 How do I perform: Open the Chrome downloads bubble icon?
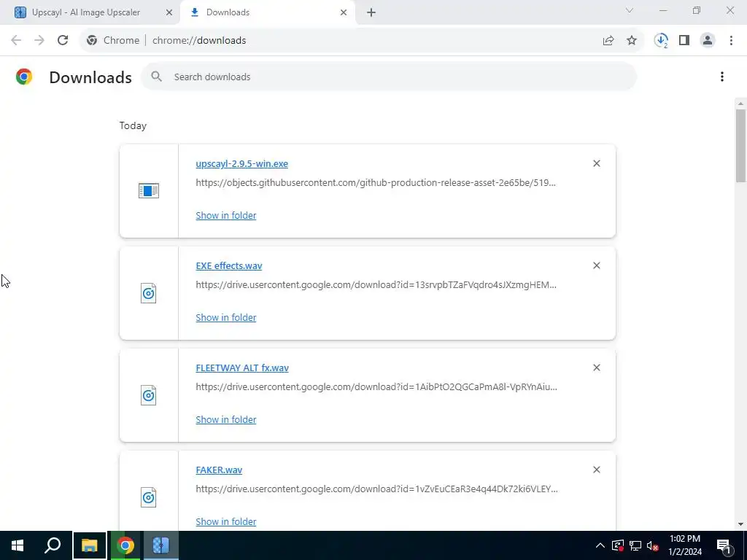point(661,41)
